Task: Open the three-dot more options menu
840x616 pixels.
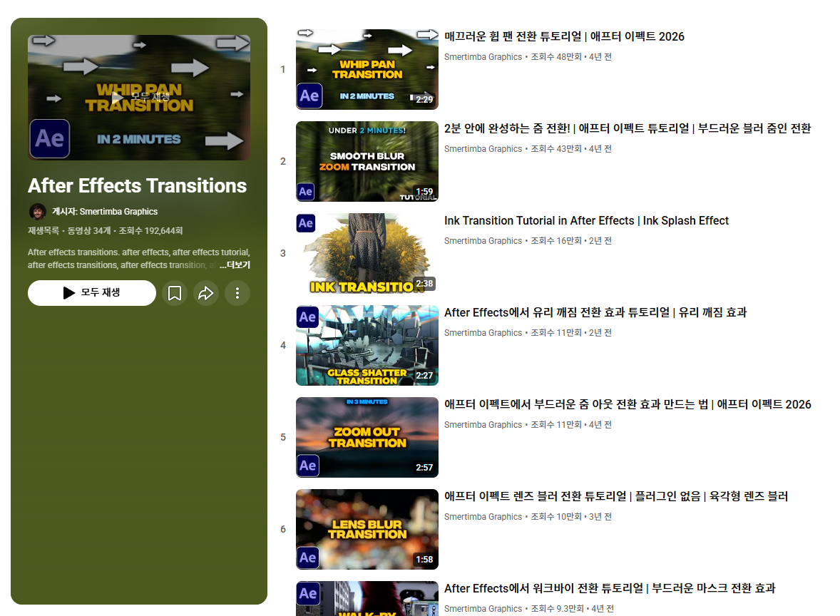Action: 237,293
